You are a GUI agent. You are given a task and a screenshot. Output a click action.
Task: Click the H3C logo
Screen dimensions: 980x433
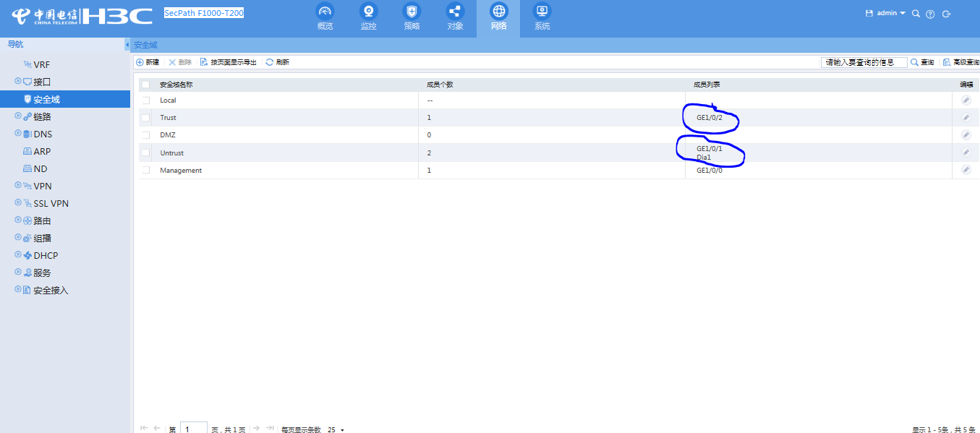[117, 16]
